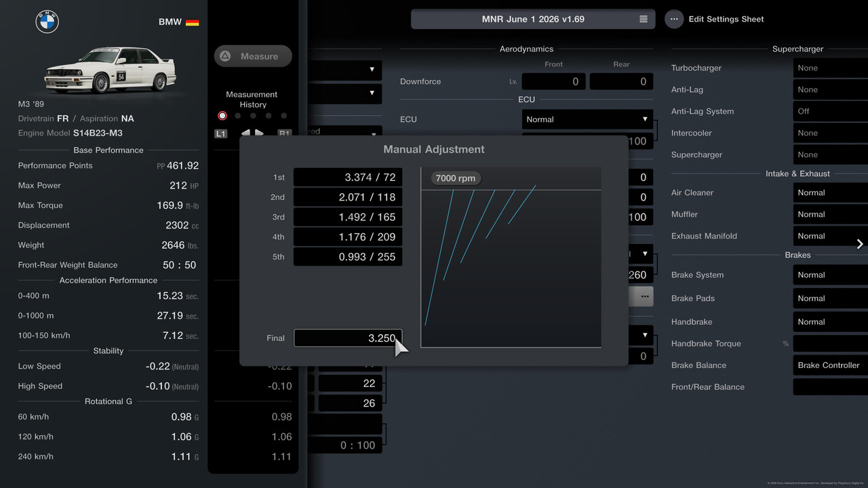Click the 7000 rpm label on gear graph
This screenshot has height=488, width=868.
tap(456, 178)
